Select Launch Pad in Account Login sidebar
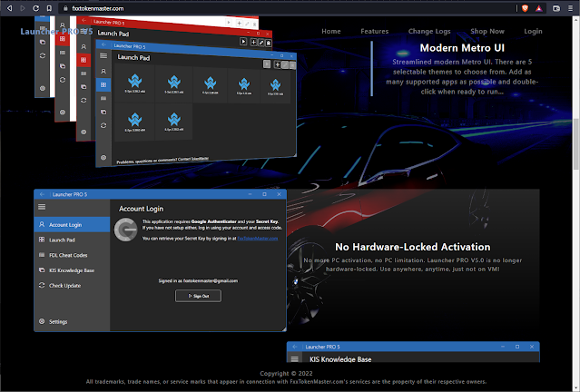The image size is (580, 392). 72,240
